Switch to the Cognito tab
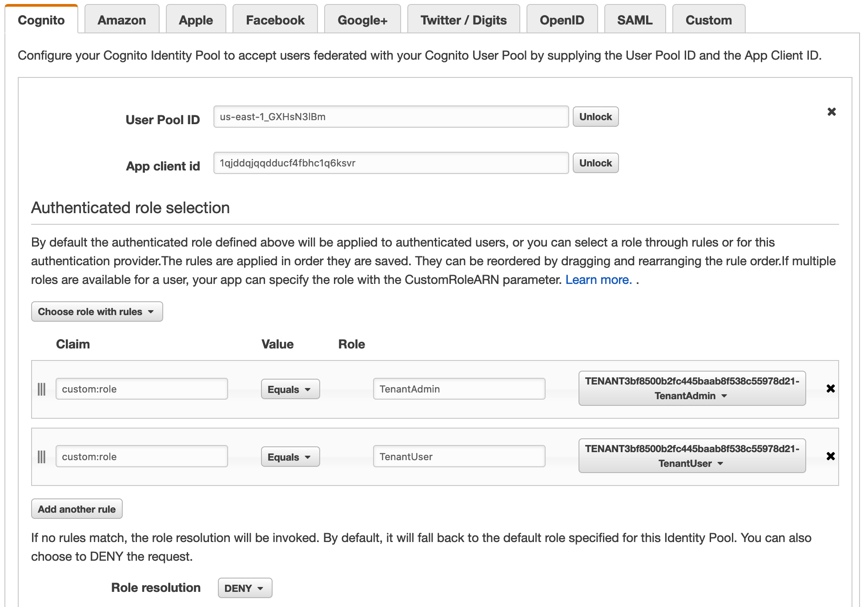 (x=41, y=20)
